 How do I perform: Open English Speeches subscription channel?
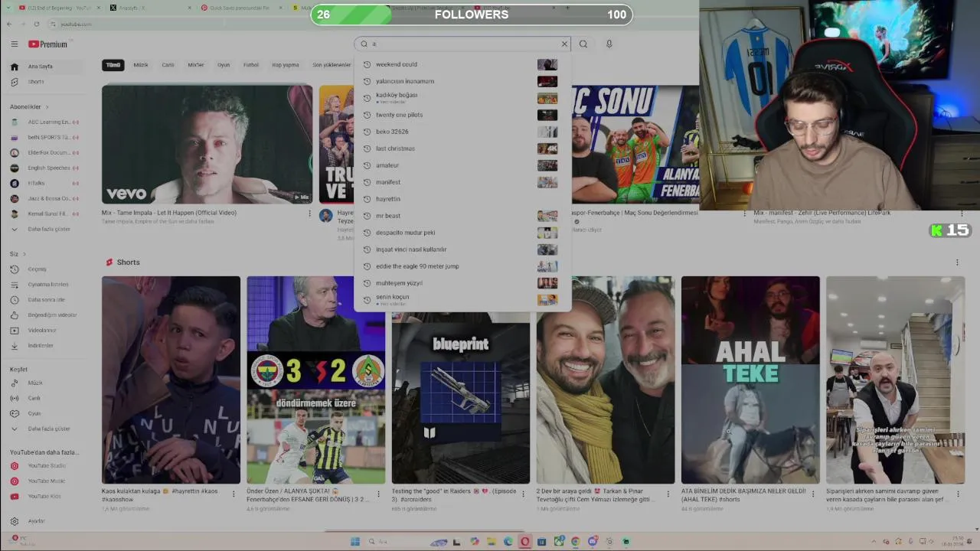coord(46,168)
